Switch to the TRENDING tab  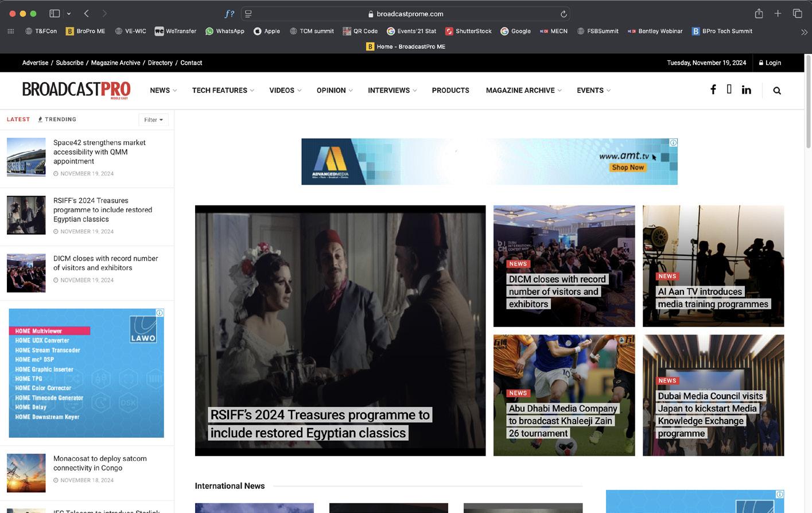coord(57,119)
